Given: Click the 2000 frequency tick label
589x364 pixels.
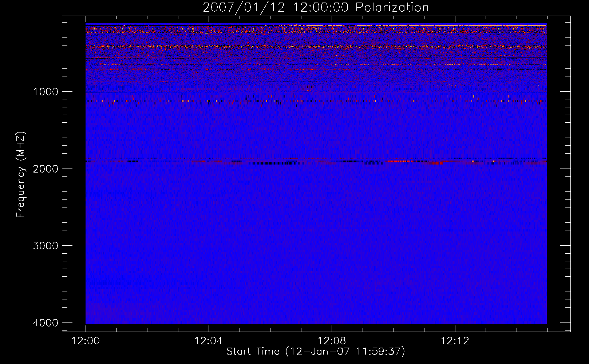Looking at the screenshot, I should click(46, 169).
